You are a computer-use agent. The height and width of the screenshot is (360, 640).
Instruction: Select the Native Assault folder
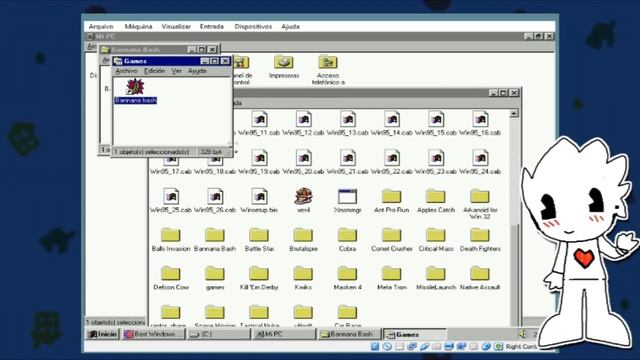click(x=480, y=273)
